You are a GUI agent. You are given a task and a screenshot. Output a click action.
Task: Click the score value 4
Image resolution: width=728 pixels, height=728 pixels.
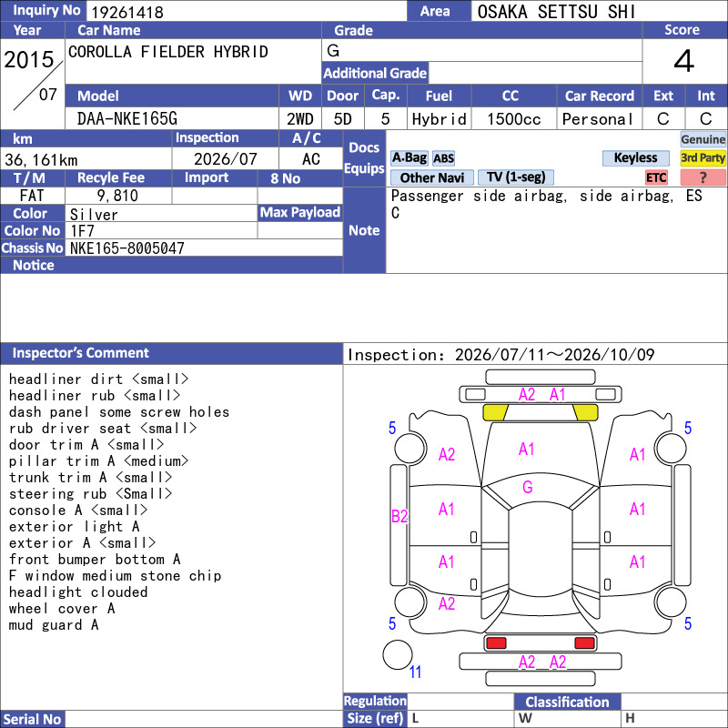pyautogui.click(x=684, y=61)
